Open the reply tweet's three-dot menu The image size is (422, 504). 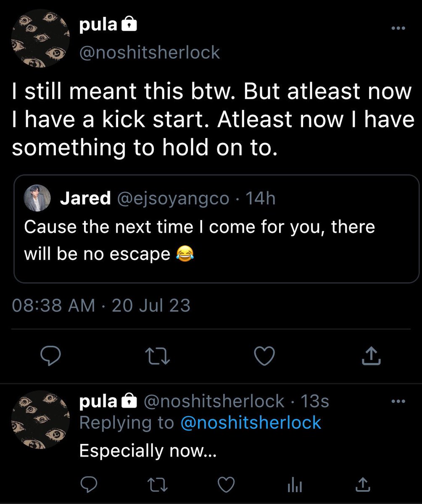pos(396,402)
